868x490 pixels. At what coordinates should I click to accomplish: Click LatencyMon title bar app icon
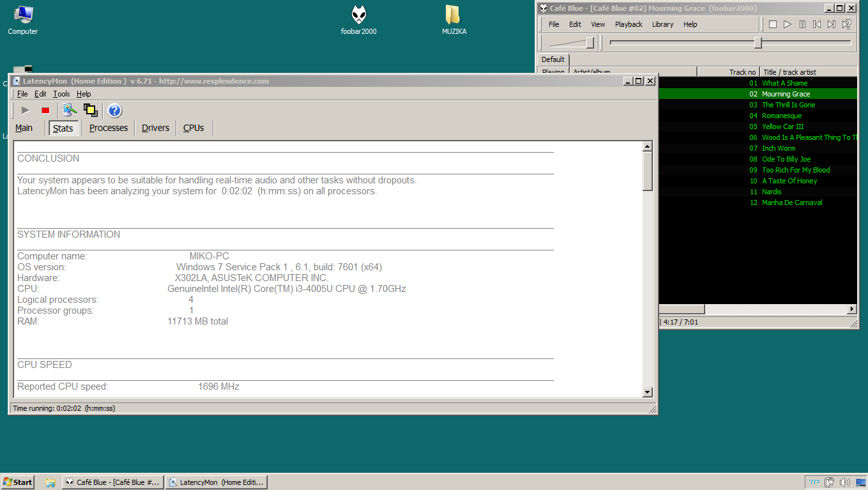(x=16, y=81)
